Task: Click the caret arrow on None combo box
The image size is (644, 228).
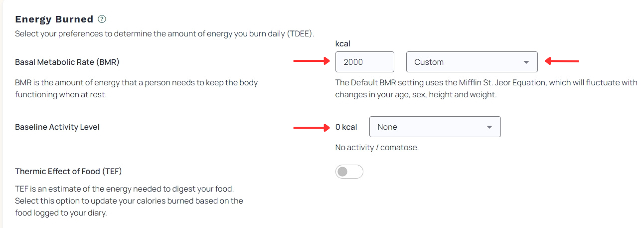Action: 489,127
